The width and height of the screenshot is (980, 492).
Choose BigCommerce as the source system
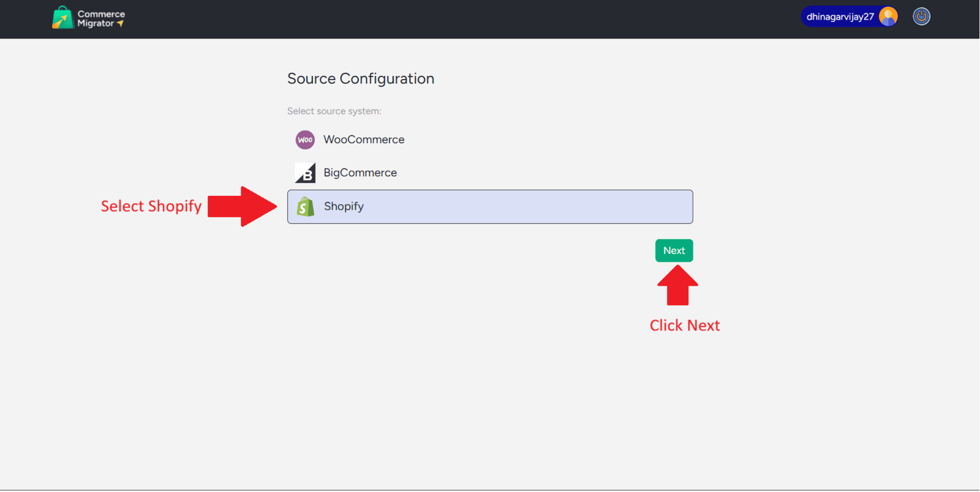pyautogui.click(x=360, y=173)
